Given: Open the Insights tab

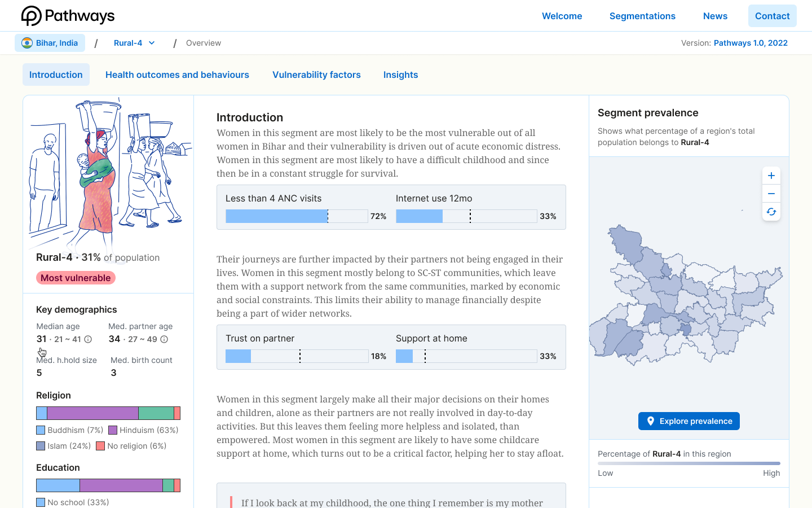Looking at the screenshot, I should pos(400,75).
